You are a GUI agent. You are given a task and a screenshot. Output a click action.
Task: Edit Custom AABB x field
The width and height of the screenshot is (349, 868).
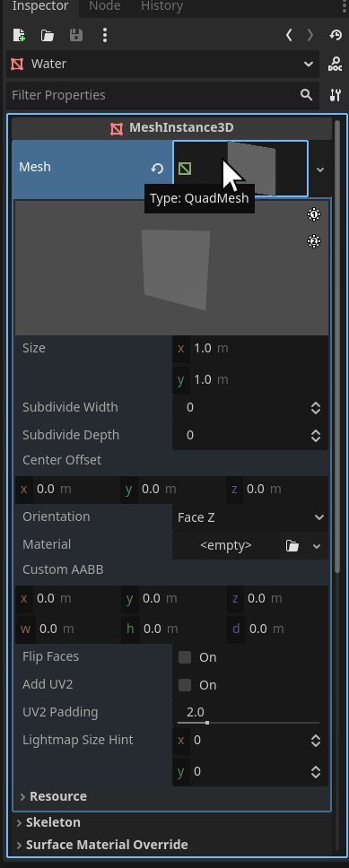tap(67, 599)
